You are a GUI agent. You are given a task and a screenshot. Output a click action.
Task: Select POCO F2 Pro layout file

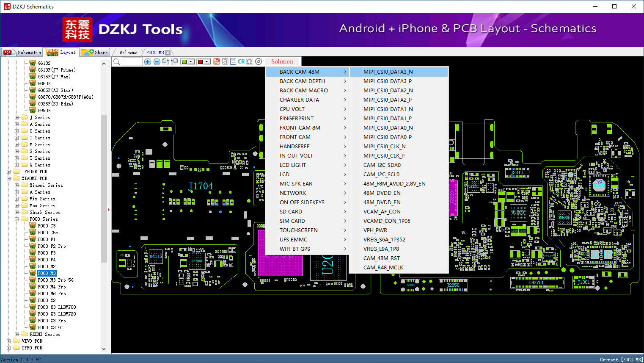(x=52, y=247)
